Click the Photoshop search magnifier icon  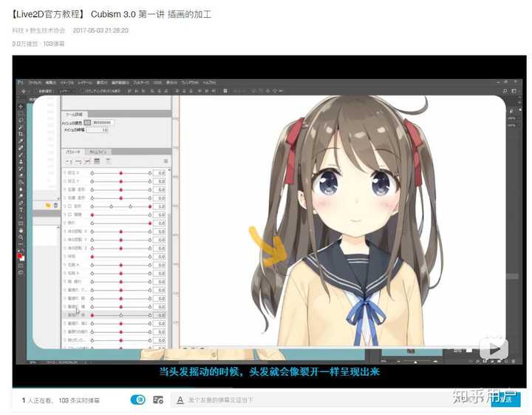[x=505, y=91]
